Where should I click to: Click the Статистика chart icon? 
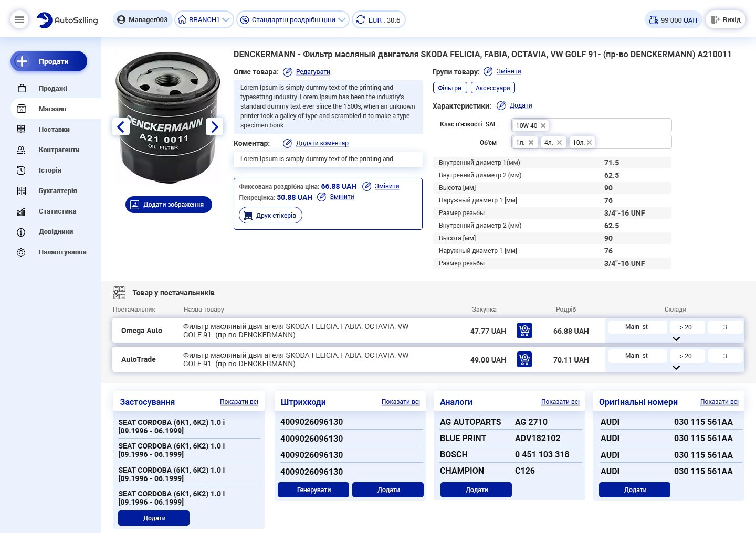pos(21,211)
